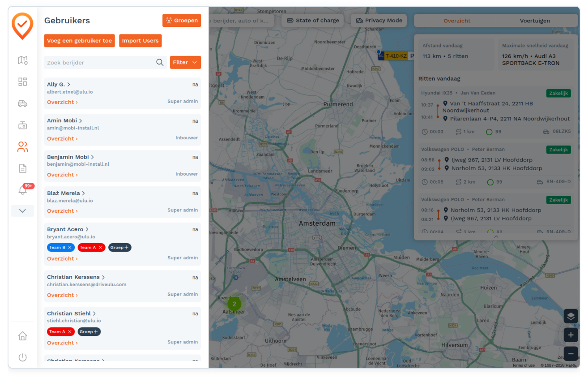Open the Filter dropdown
Screen dimensions: 588x378
185,62
